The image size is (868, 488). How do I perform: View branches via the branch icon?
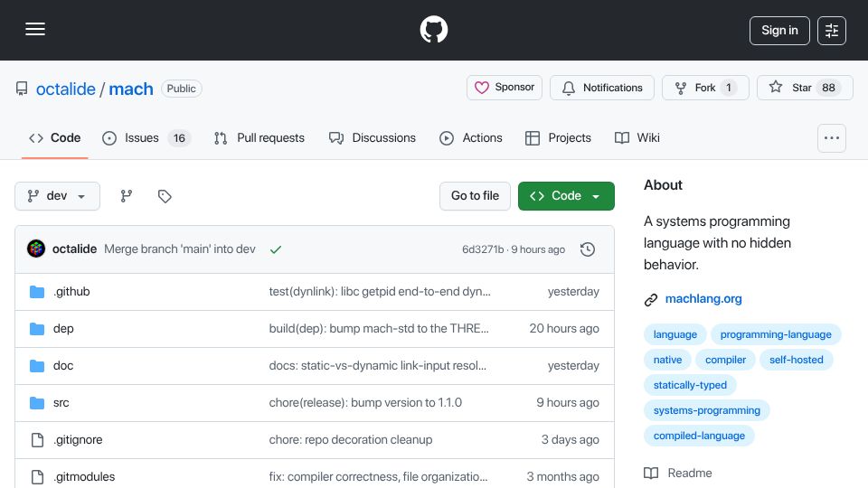(127, 196)
